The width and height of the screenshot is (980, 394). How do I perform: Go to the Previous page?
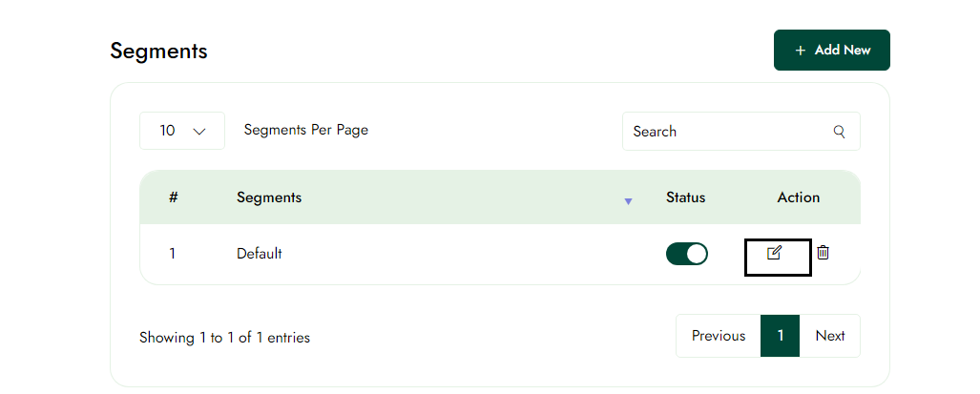[x=719, y=336]
